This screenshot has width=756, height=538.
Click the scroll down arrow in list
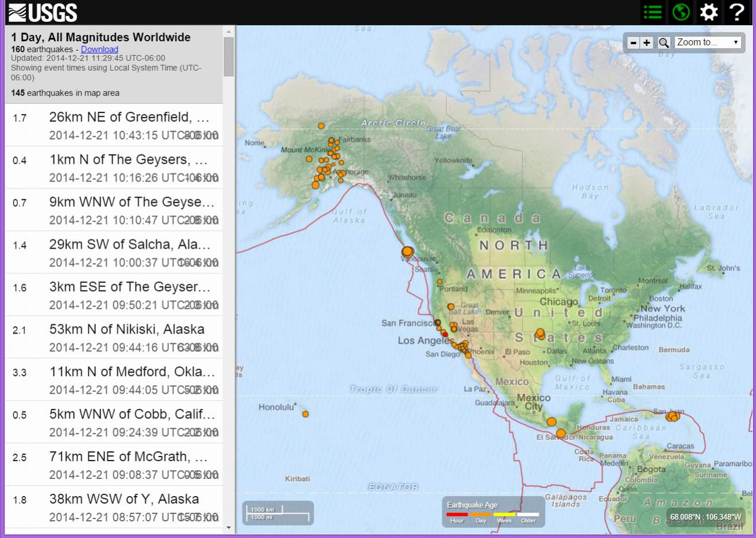(x=229, y=528)
